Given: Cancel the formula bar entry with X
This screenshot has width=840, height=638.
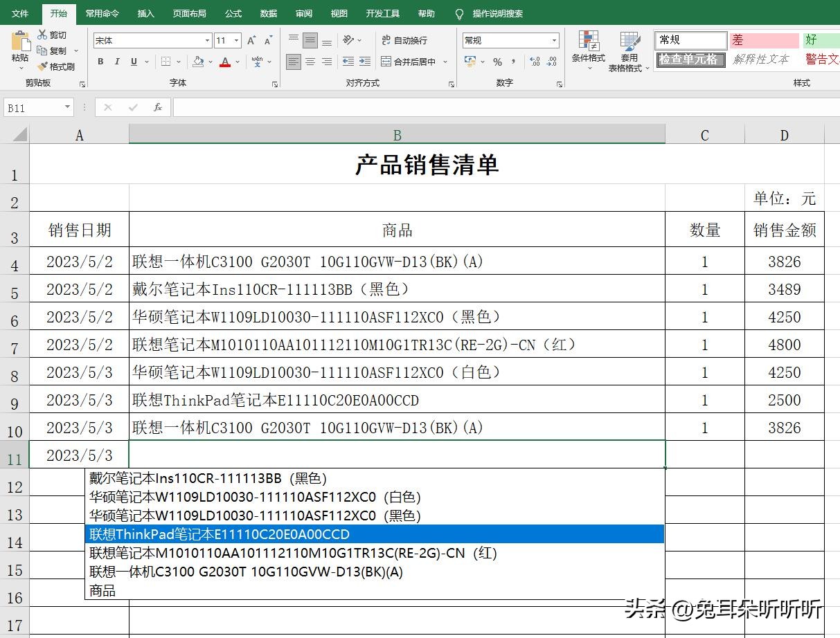Looking at the screenshot, I should pos(107,107).
